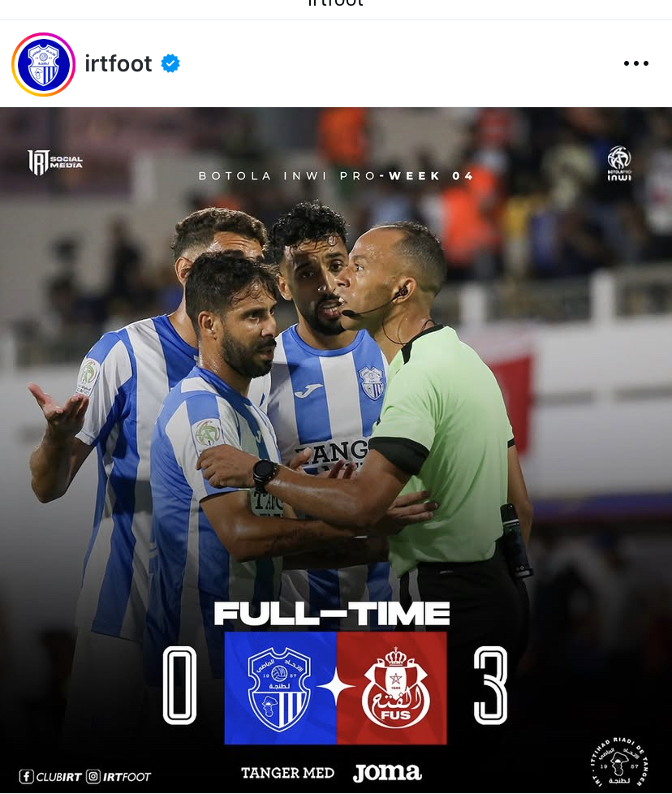Click the Botola Pro inwi league logo
Screen dimensions: 672x794
coord(619,163)
